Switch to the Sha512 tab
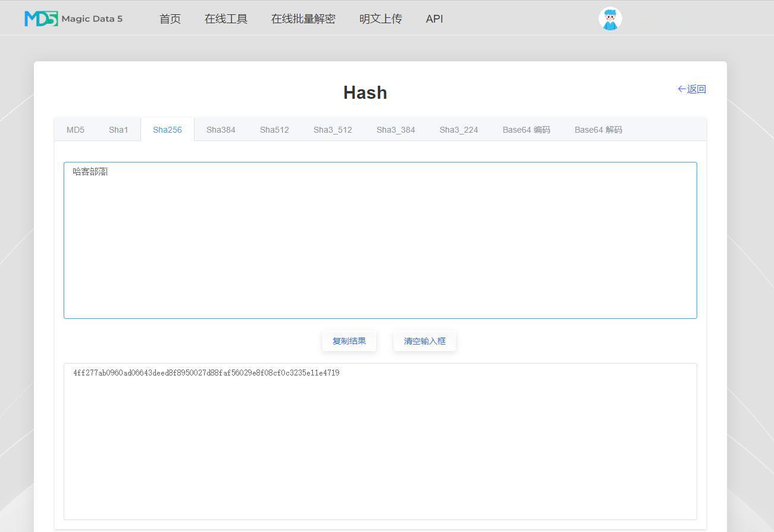The image size is (774, 532). pyautogui.click(x=274, y=129)
